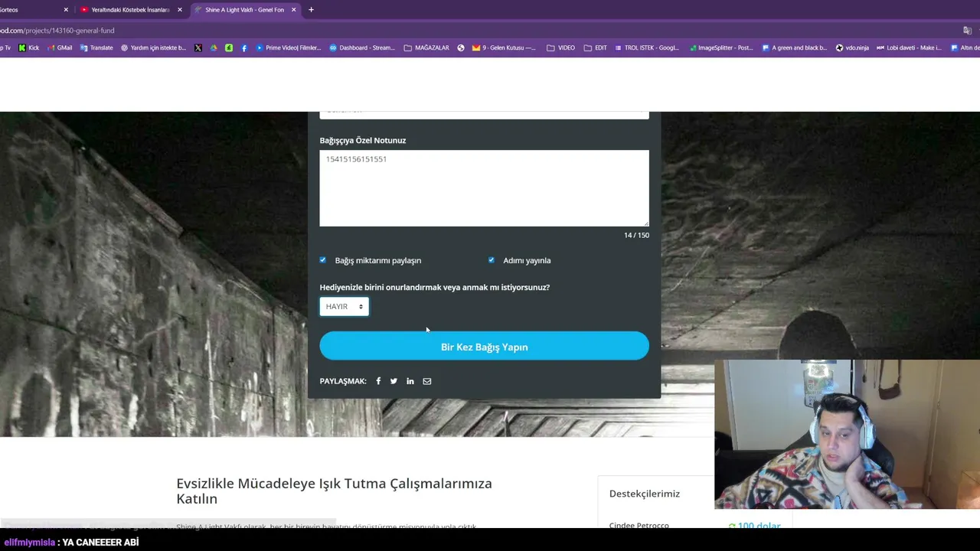This screenshot has height=551, width=980.
Task: Open the Gelen Kutusu mail bookmark
Action: point(504,47)
